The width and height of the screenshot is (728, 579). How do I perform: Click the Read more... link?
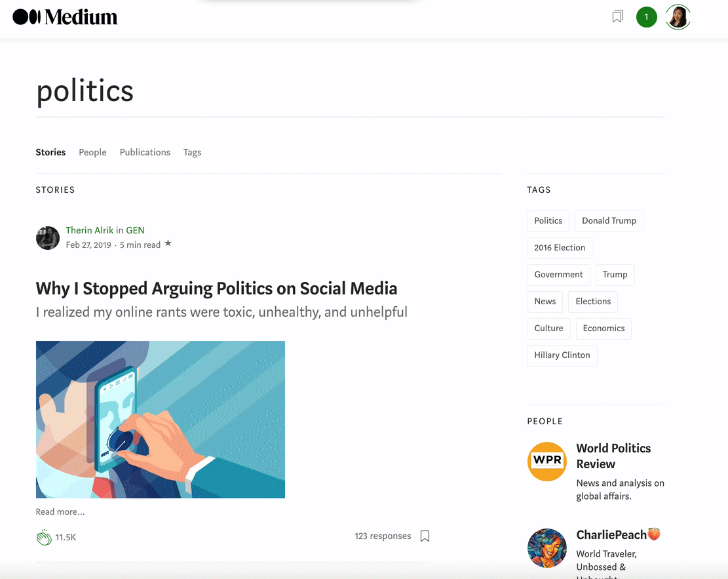(60, 511)
